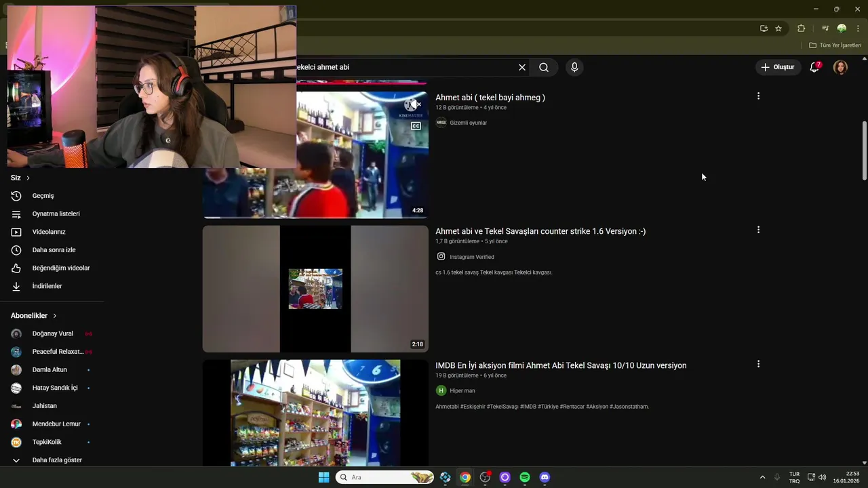Open Spotify from the taskbar
868x488 pixels.
pos(525,477)
